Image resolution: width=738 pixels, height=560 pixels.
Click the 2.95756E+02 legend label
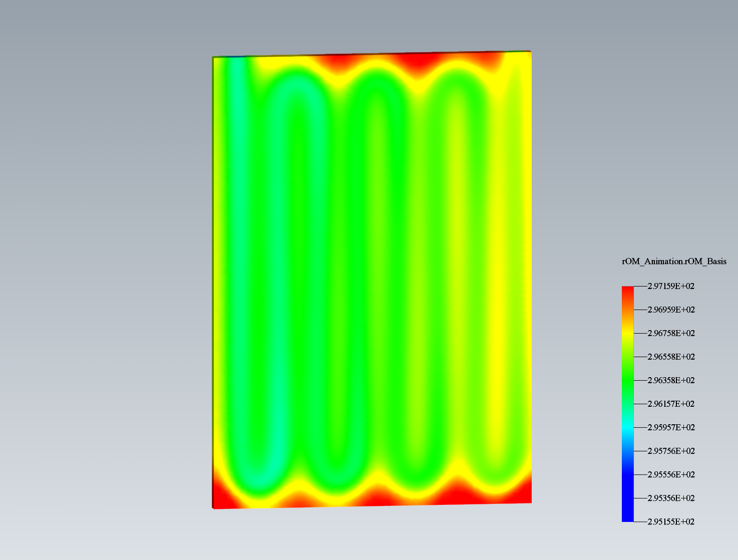[671, 451]
